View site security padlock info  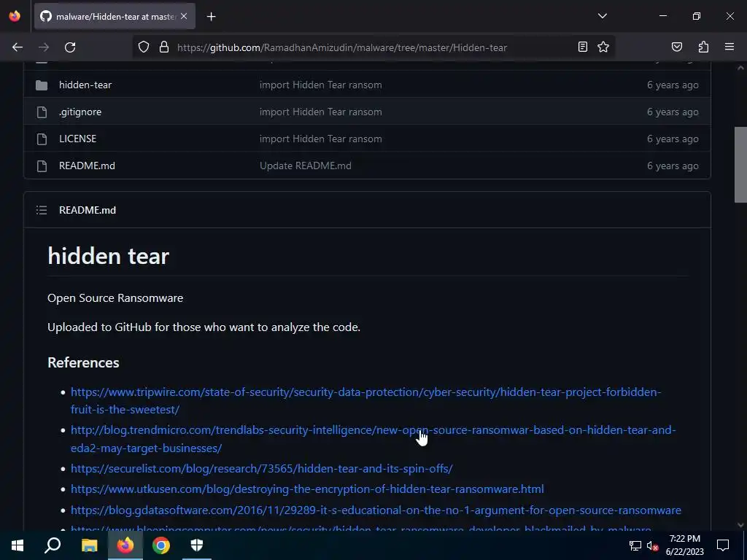tap(164, 47)
